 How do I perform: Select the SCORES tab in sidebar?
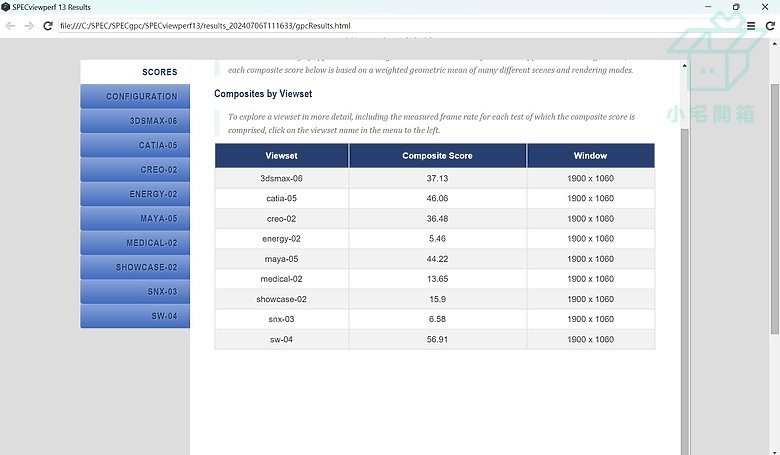click(135, 72)
